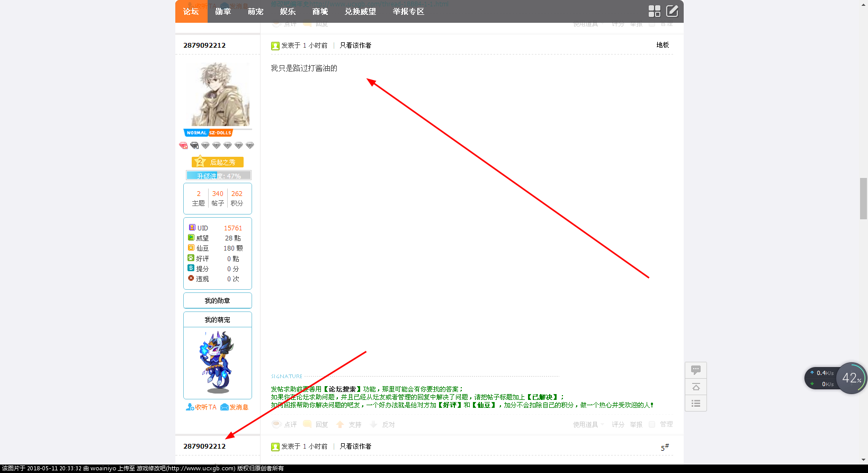This screenshot has height=473, width=868.
Task: Click the black diamond medal icon
Action: pos(194,145)
